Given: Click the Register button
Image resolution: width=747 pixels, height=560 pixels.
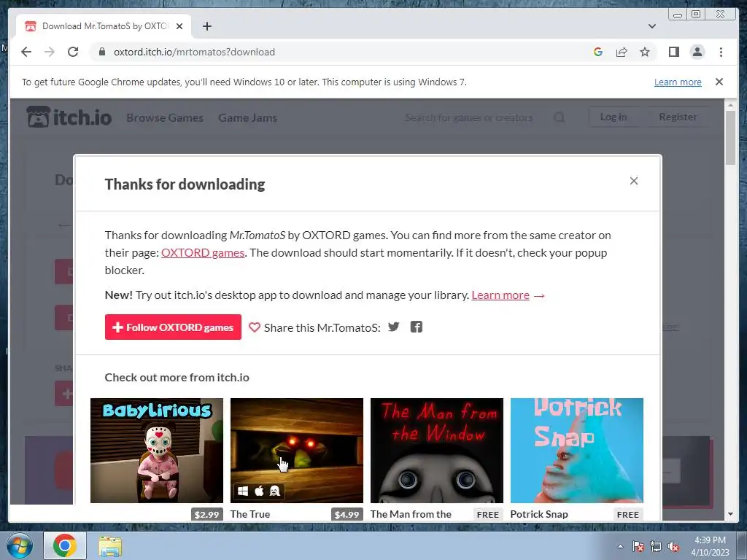Looking at the screenshot, I should coord(678,117).
